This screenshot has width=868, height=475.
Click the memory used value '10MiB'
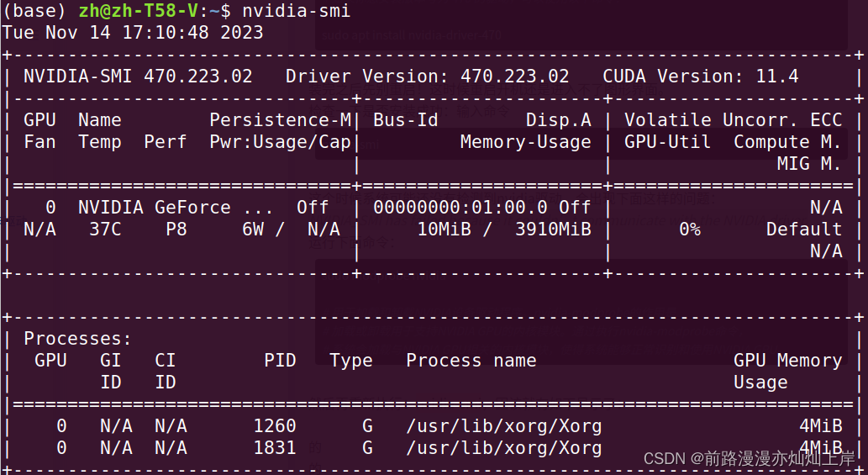click(x=444, y=230)
